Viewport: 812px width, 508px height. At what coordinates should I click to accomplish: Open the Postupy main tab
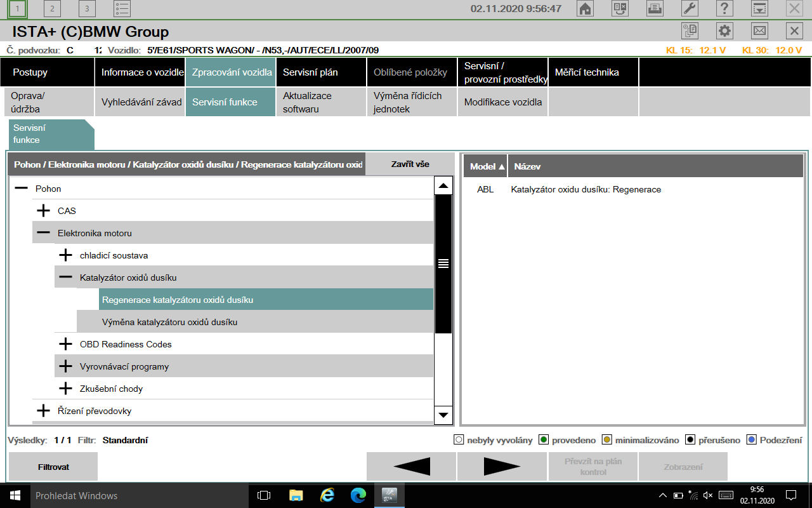coord(48,72)
